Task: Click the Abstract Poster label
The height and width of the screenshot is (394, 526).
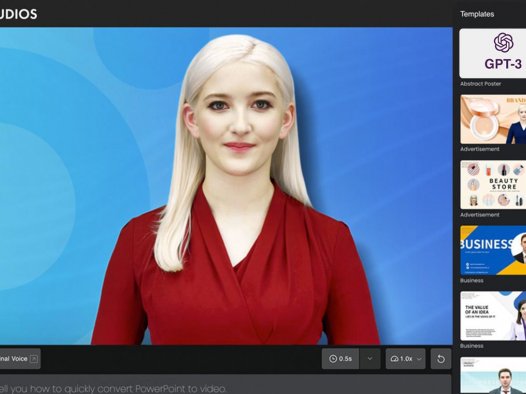Action: point(480,84)
